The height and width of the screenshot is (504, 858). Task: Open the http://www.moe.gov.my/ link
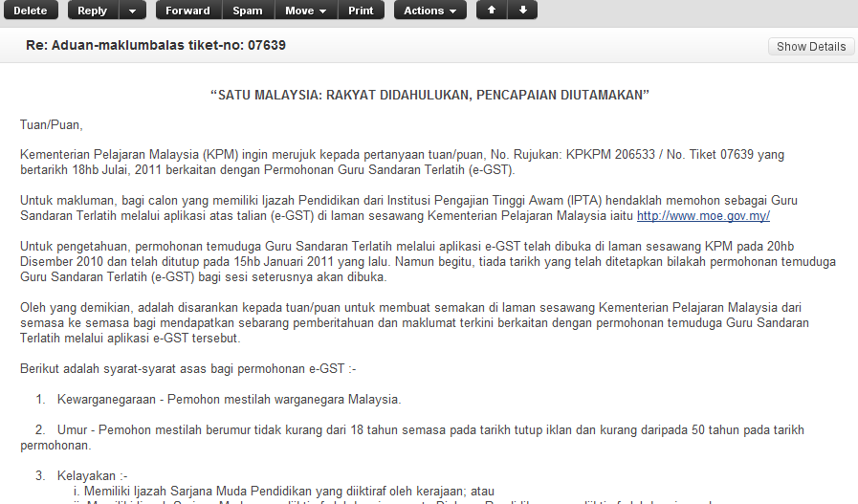pos(703,215)
